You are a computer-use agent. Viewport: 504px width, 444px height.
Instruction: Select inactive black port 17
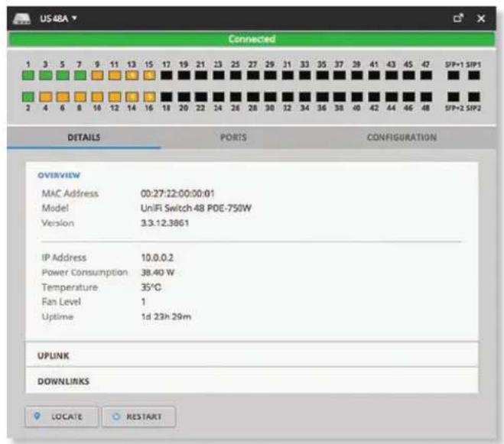pos(167,75)
